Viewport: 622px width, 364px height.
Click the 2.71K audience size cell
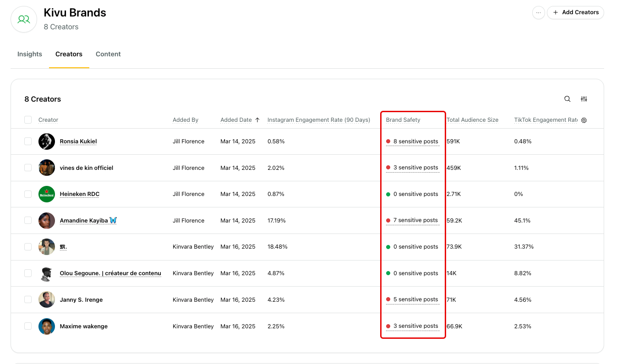pos(454,194)
